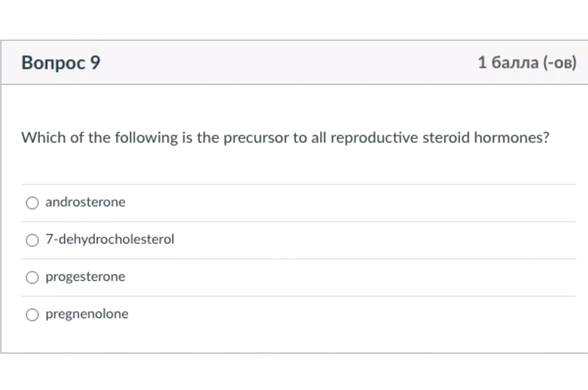Mark the progesterone radio button
588x390 pixels.
32,277
